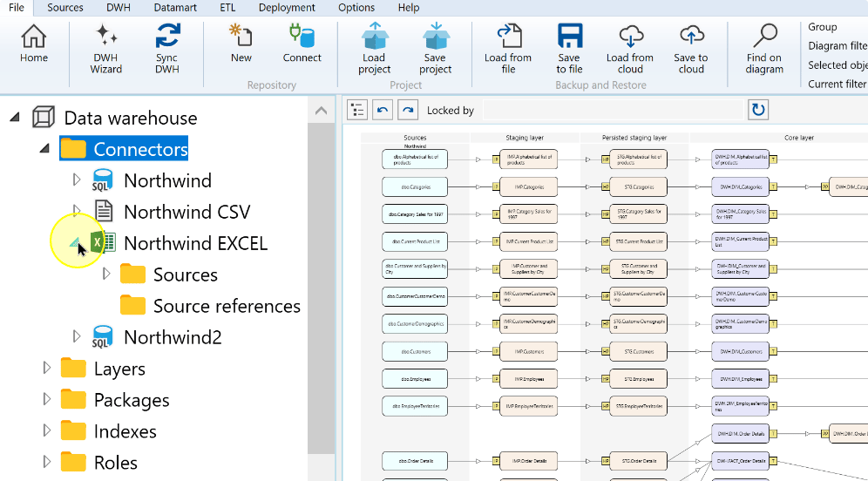Select the IMP.Categories staging node
The width and height of the screenshot is (868, 481).
(x=529, y=187)
